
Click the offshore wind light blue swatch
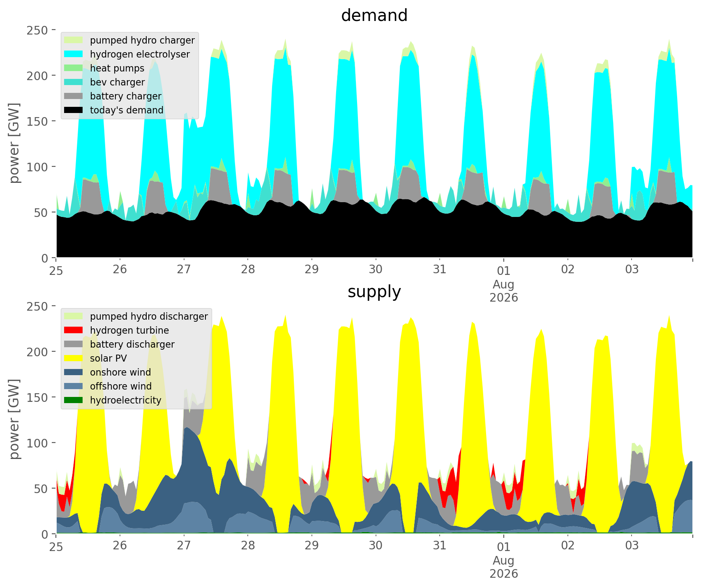click(74, 386)
